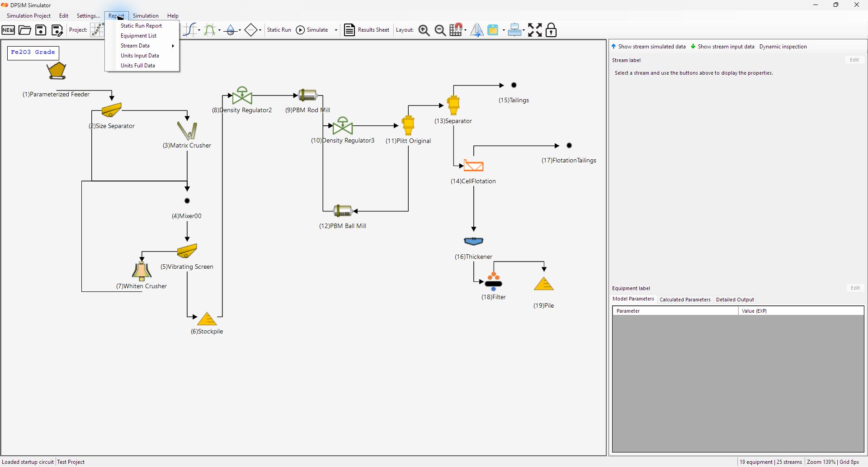Viewport: 868px width, 467px height.
Task: Click the diamond shape toolbar icon
Action: pyautogui.click(x=250, y=30)
